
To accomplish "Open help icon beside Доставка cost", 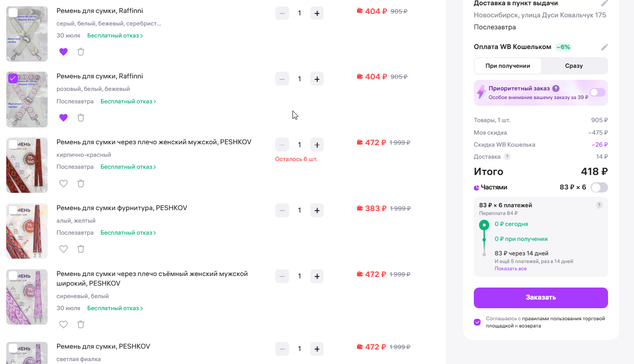I will coord(507,157).
